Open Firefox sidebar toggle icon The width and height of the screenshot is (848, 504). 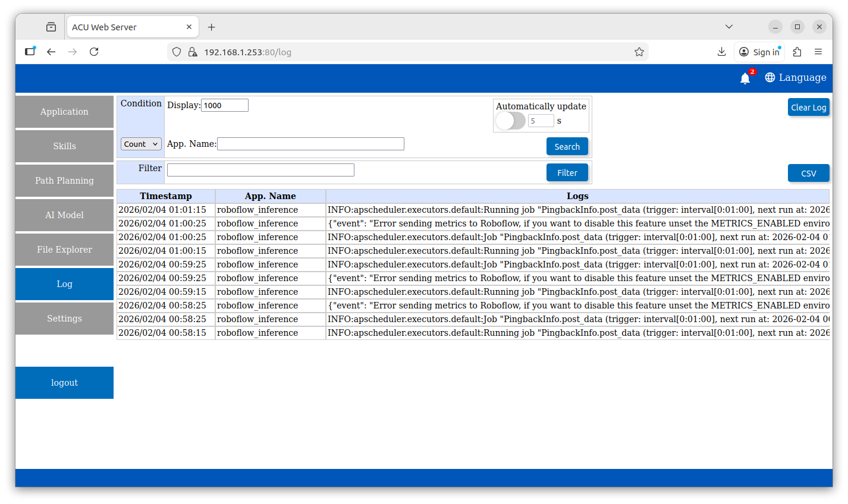click(30, 52)
